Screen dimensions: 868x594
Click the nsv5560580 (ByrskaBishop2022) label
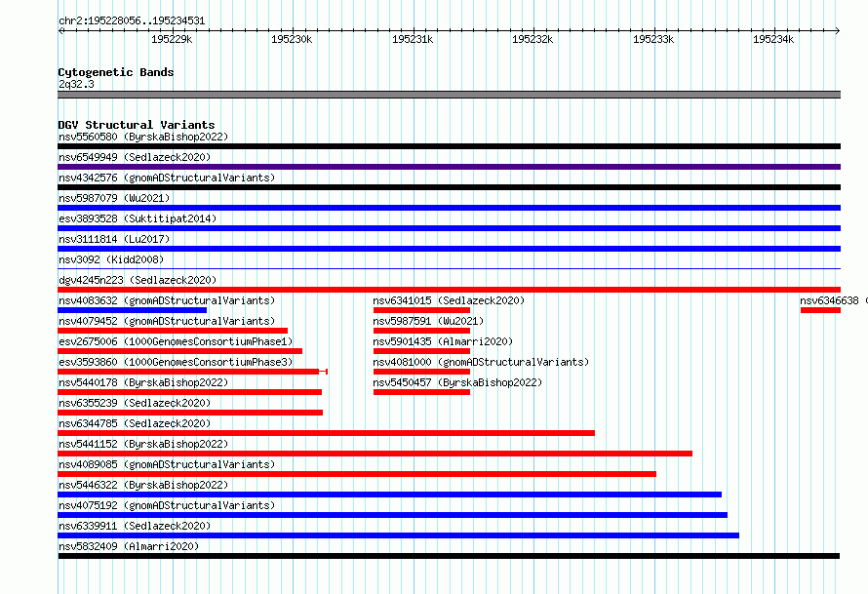pos(143,137)
